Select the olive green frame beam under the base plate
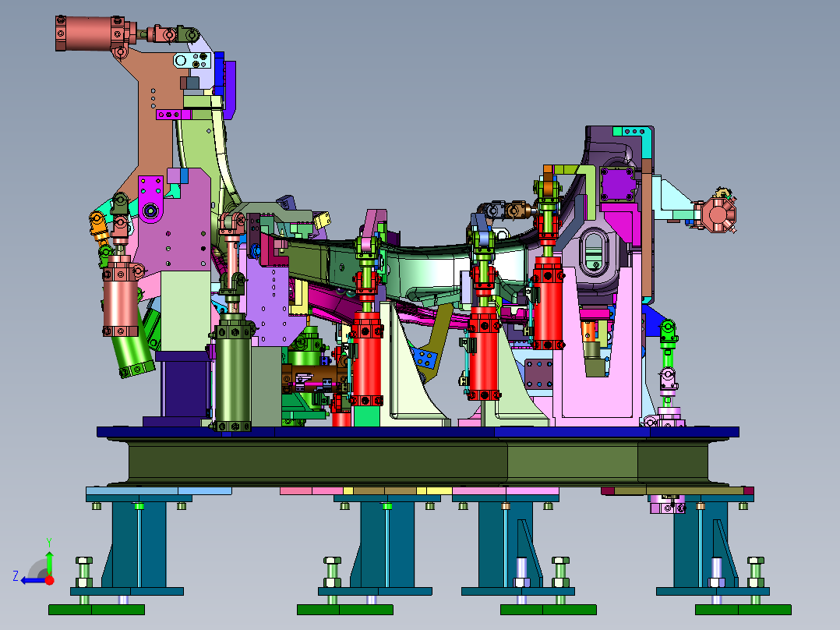Viewport: 840px width, 630px height. click(x=418, y=462)
